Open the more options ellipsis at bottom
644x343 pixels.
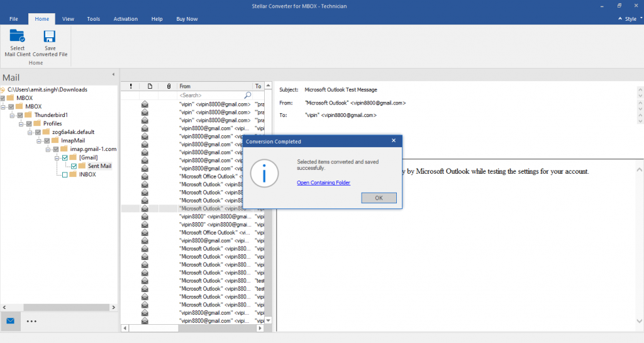[31, 321]
